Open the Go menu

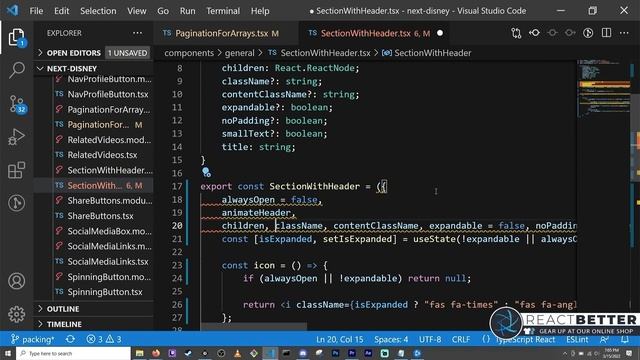coord(163,11)
